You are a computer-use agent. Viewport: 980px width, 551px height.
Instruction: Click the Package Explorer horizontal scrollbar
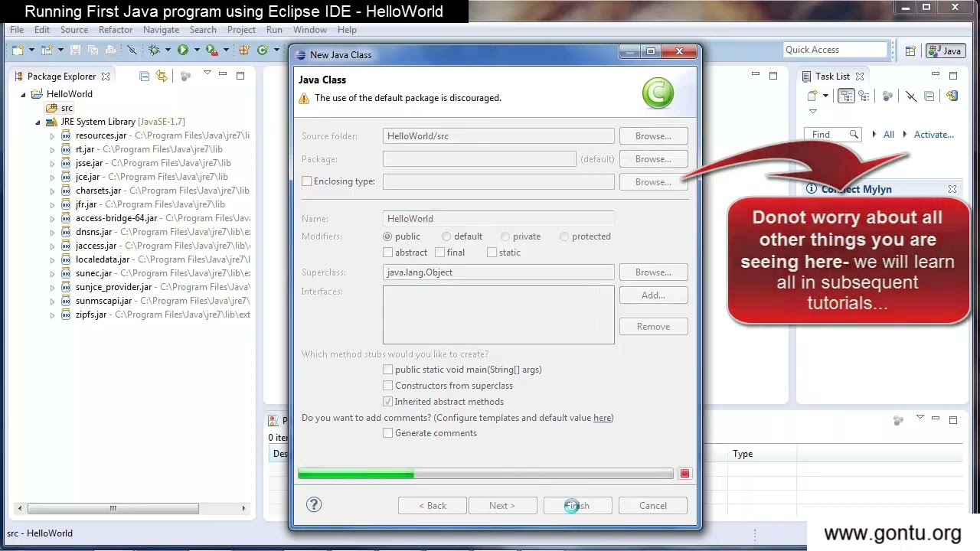pyautogui.click(x=112, y=508)
